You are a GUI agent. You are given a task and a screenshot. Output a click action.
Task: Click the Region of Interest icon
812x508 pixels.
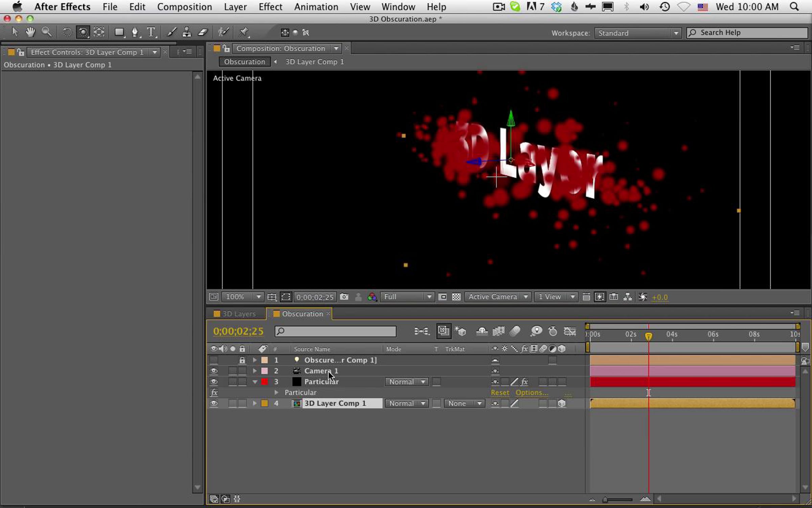[x=442, y=297]
